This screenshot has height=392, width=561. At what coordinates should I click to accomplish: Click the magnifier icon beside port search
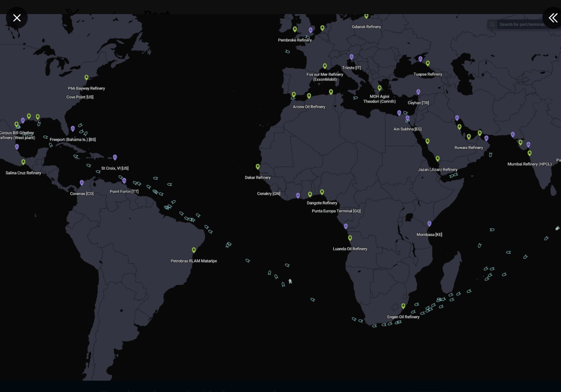click(492, 25)
